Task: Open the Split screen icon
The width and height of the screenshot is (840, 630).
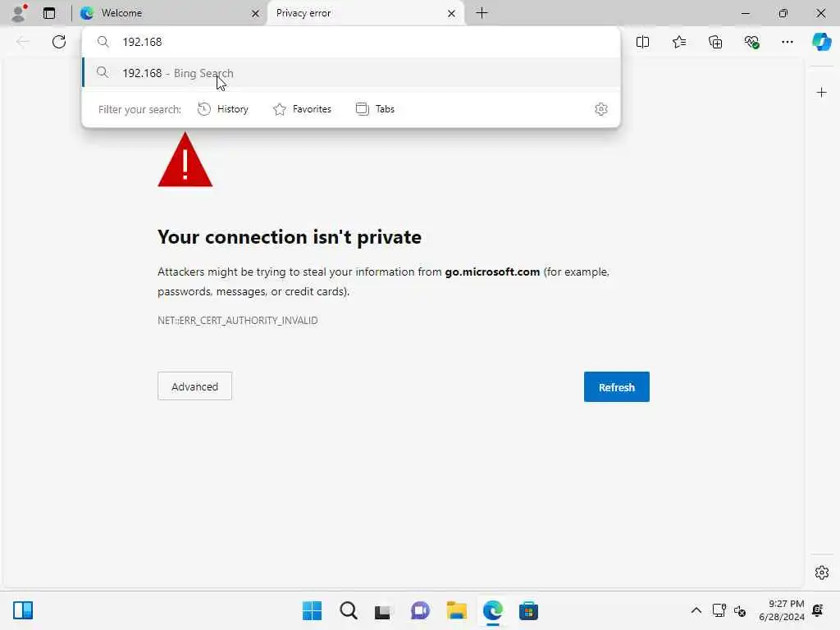Action: click(x=642, y=42)
